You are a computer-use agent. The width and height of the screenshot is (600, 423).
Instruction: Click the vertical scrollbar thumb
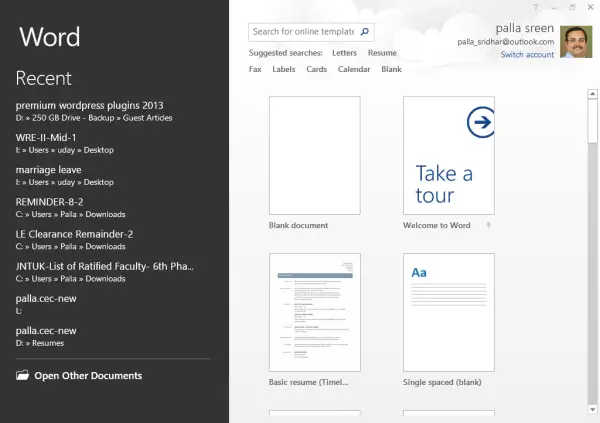(x=592, y=121)
